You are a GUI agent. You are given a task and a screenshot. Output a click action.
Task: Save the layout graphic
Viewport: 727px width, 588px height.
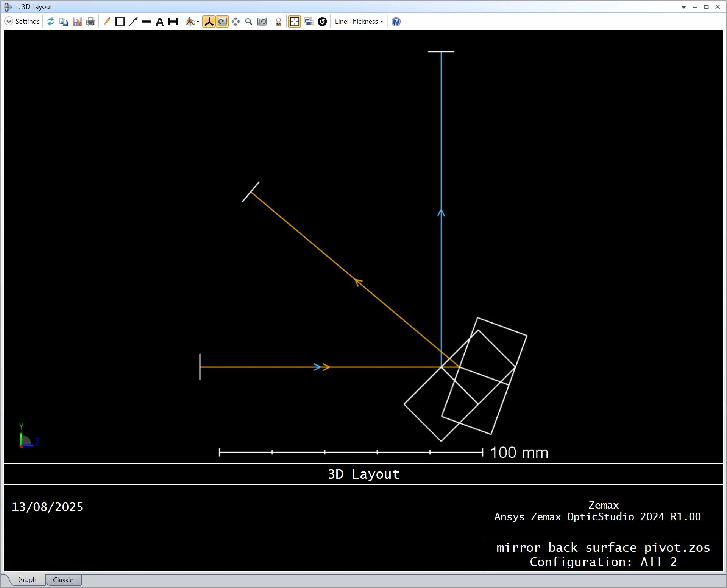point(77,22)
